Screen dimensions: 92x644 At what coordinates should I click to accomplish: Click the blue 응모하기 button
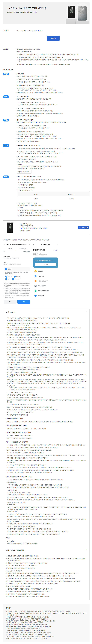click(x=53, y=38)
